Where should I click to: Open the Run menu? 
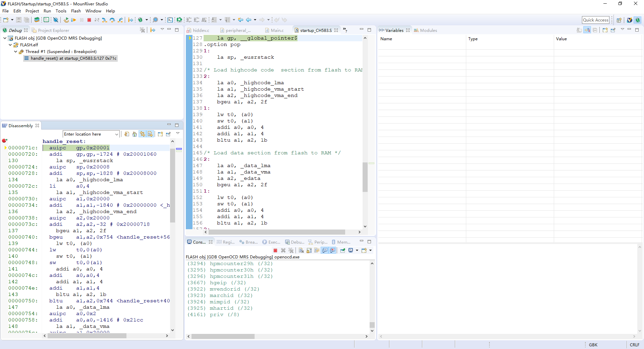pyautogui.click(x=47, y=11)
